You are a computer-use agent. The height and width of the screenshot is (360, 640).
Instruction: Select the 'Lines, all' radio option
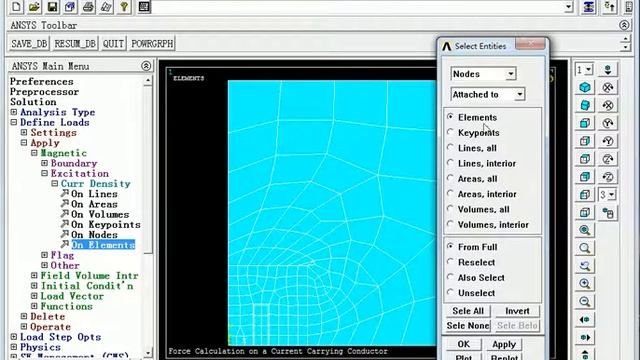point(450,147)
